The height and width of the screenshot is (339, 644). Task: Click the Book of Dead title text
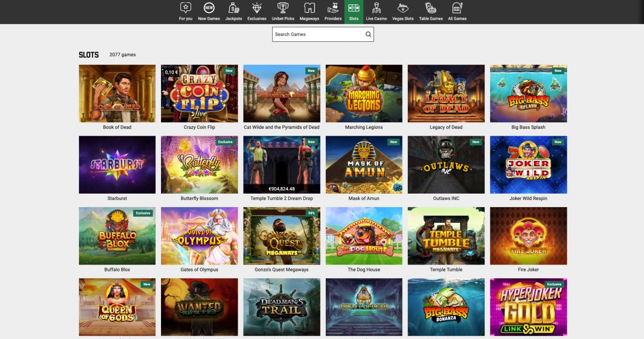click(x=117, y=127)
